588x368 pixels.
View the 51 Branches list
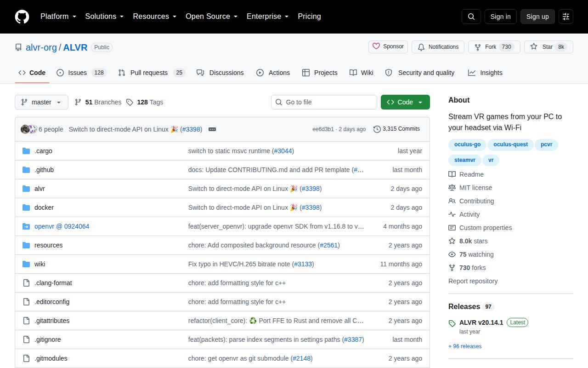[x=98, y=102]
